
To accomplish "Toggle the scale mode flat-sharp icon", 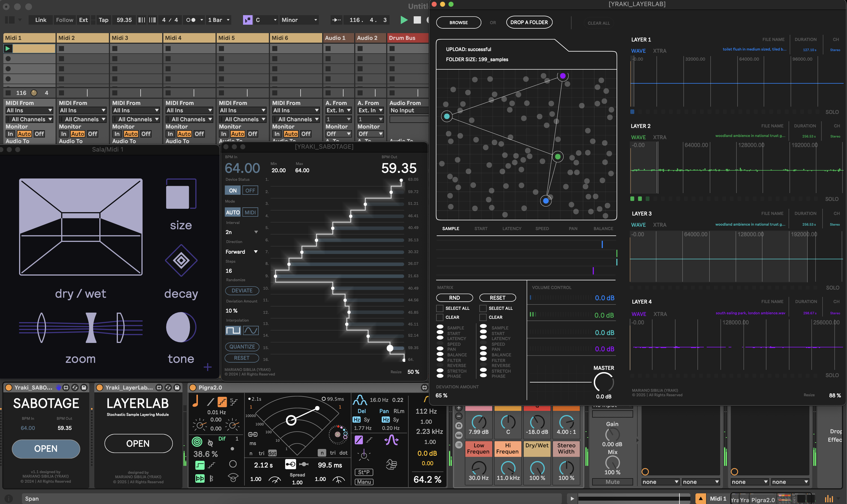I will pos(248,20).
